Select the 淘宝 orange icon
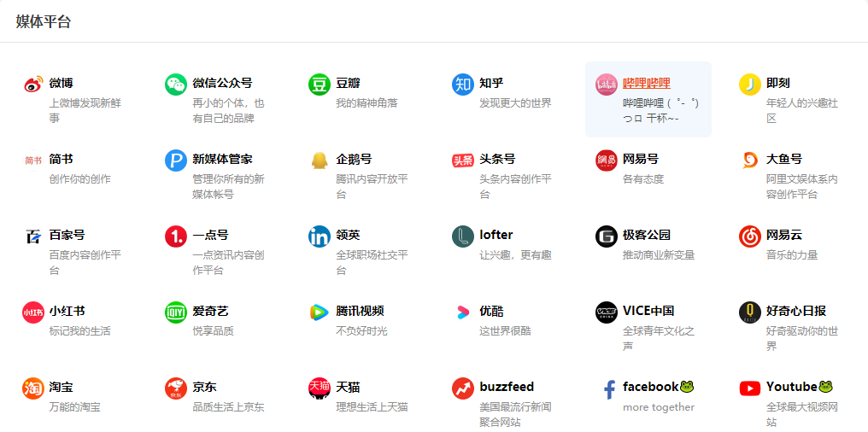 [x=32, y=388]
